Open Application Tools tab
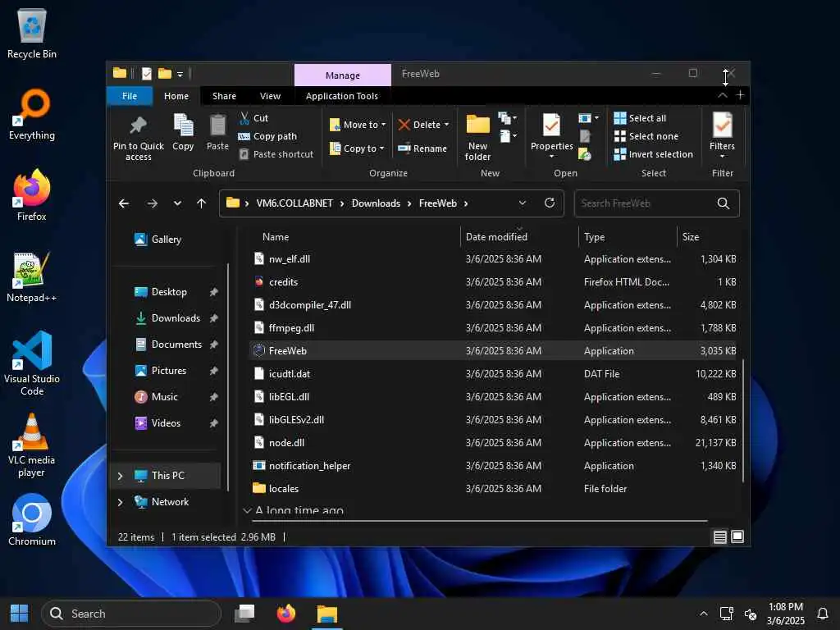Viewport: 840px width, 630px height. 342,96
